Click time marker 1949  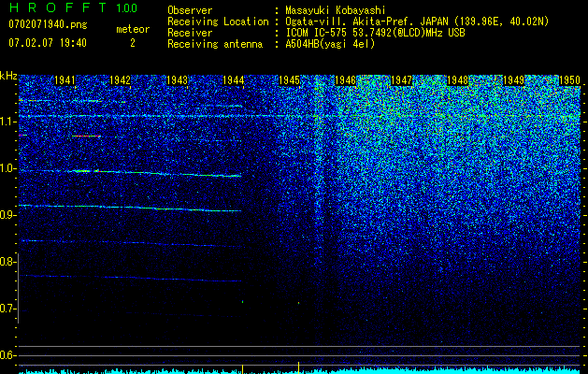coord(514,80)
